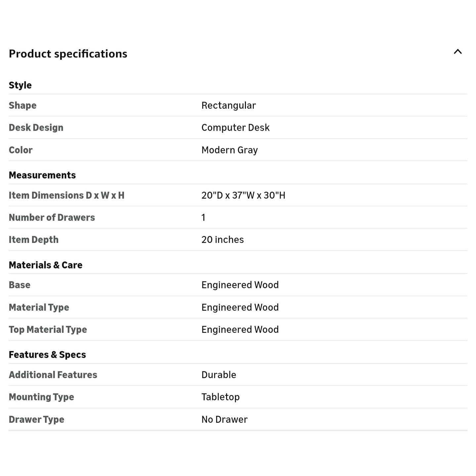Select the No Drawer value text
The width and height of the screenshot is (476, 476).
coord(224,419)
